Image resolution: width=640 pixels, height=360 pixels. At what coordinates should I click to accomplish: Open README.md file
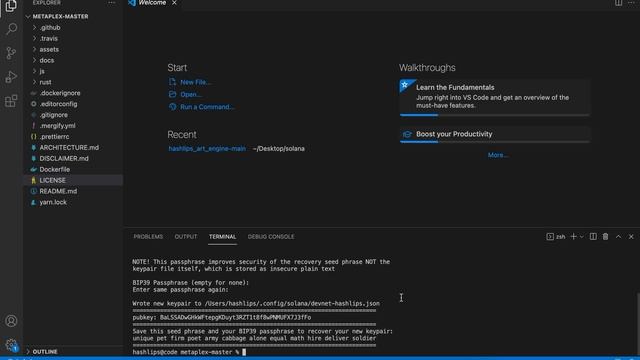coord(58,191)
